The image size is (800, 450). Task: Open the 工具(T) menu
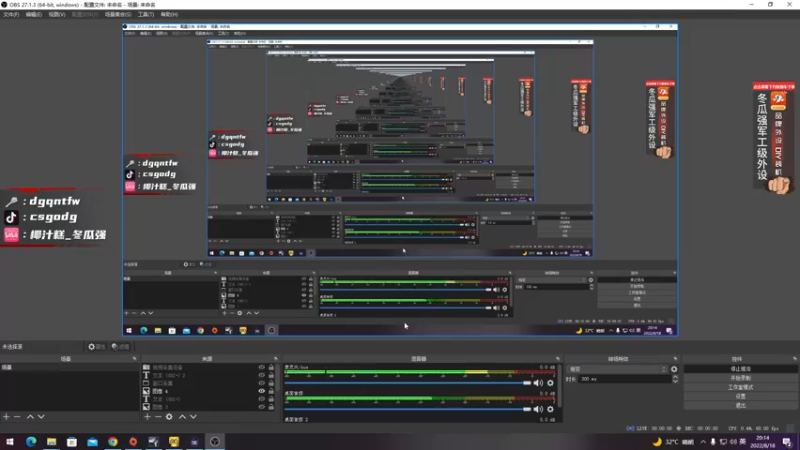click(146, 14)
